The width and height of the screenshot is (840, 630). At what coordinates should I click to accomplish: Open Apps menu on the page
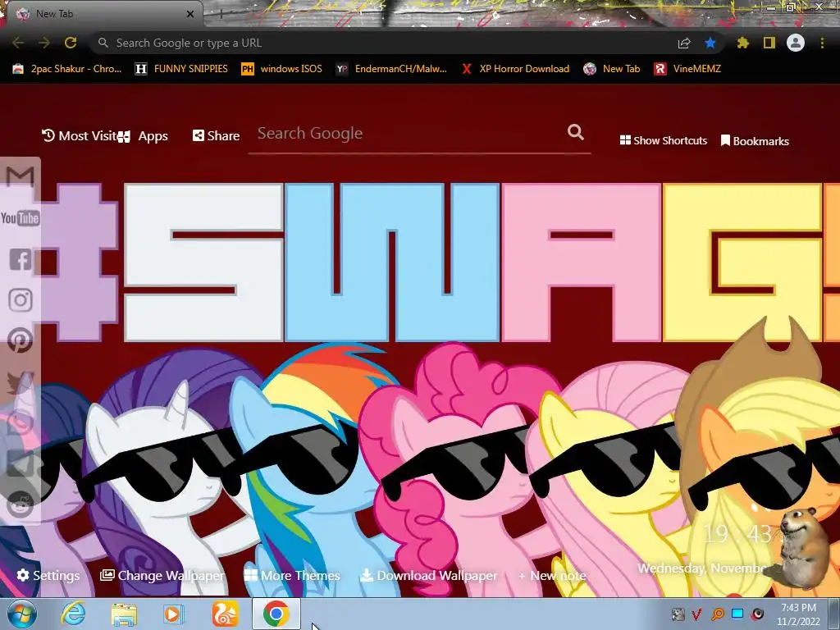click(x=143, y=136)
